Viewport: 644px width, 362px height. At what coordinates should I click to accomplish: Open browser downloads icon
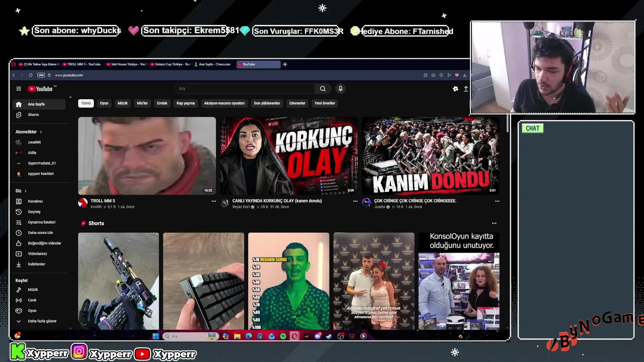click(464, 75)
